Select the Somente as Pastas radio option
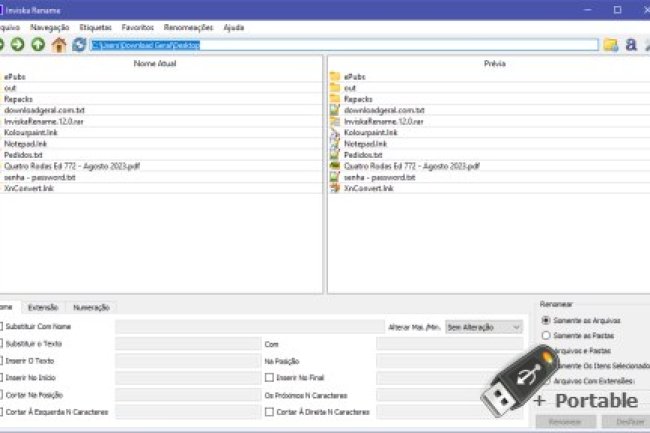This screenshot has width=650, height=433. [546, 335]
